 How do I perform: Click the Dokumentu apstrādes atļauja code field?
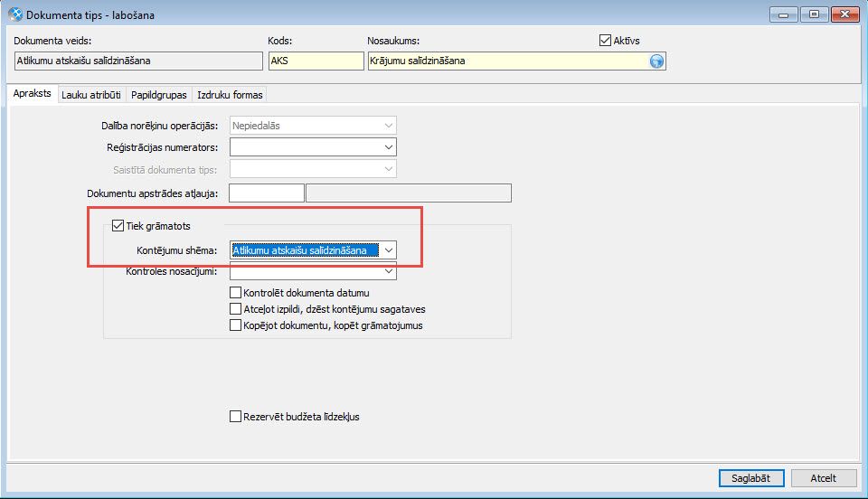266,193
